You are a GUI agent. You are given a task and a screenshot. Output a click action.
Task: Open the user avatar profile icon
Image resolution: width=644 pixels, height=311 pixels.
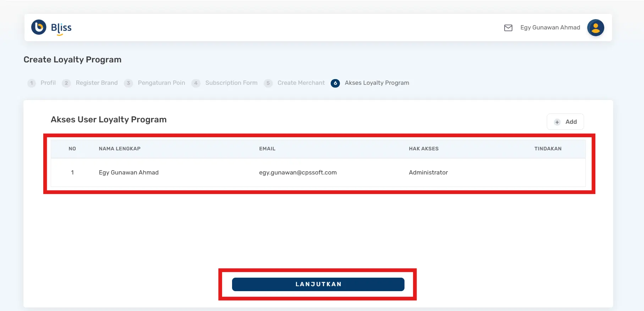coord(595,28)
